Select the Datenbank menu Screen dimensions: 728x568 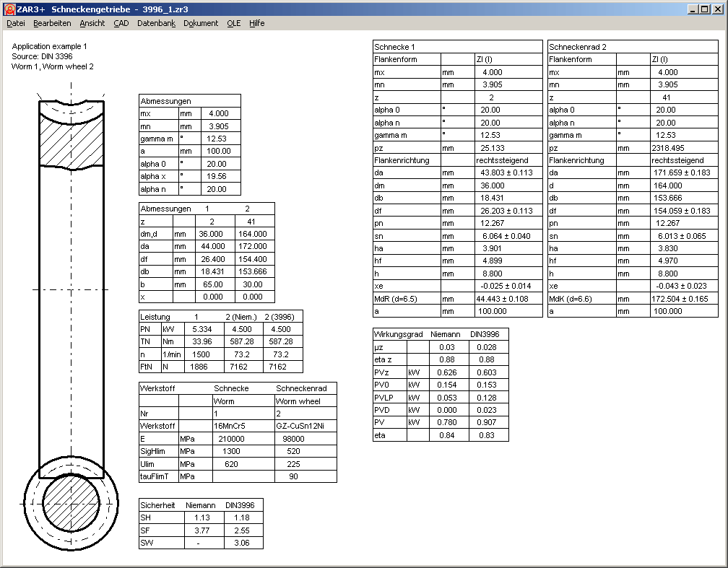point(156,23)
